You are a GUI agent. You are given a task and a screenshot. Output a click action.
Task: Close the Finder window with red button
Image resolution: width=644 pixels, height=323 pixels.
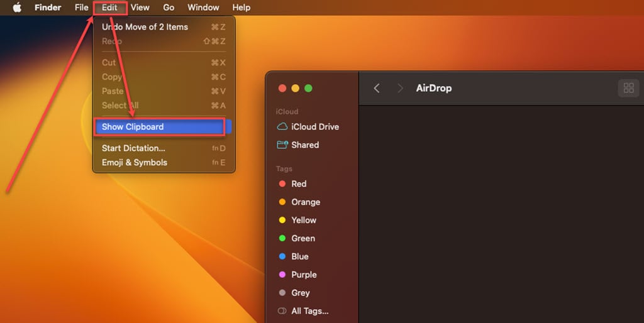pyautogui.click(x=282, y=88)
